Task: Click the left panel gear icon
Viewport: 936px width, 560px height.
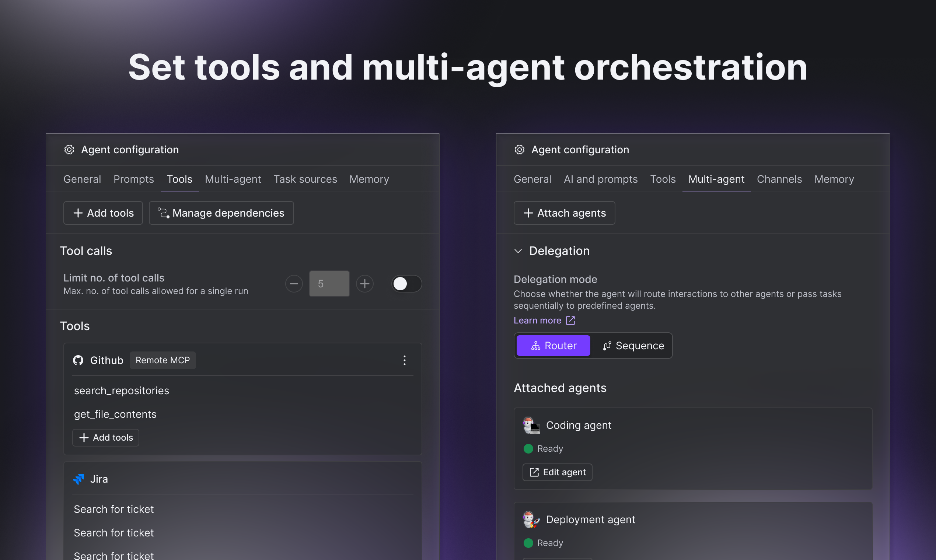Action: tap(69, 150)
